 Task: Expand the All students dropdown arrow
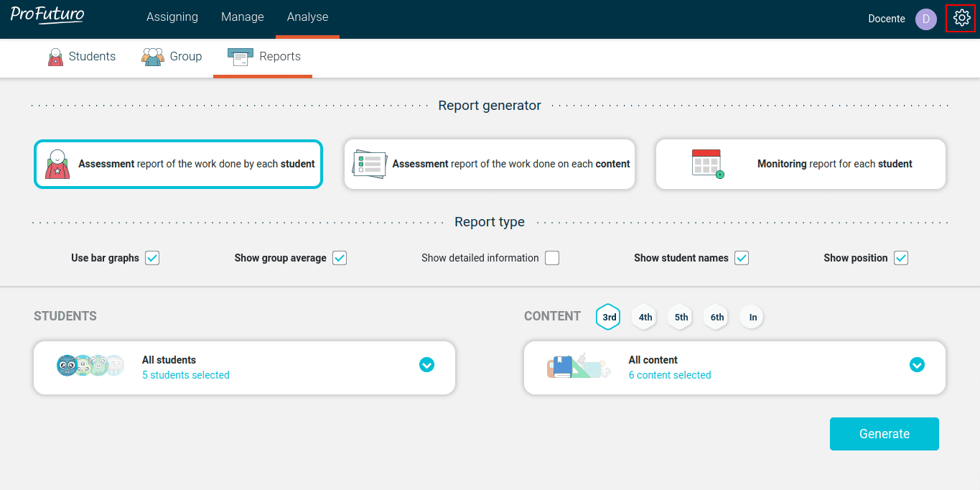coord(426,365)
